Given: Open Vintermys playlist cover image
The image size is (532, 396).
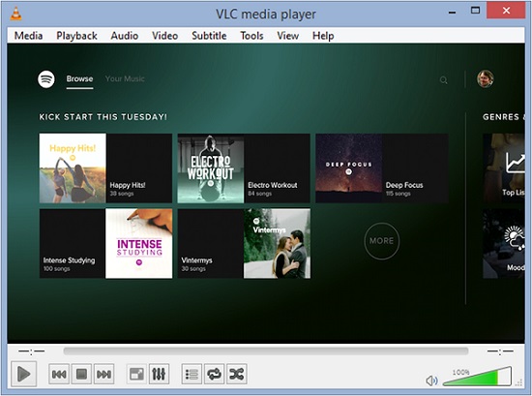Looking at the screenshot, I should tap(277, 244).
